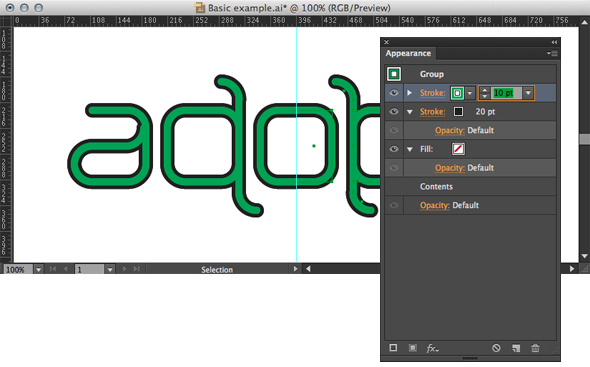Click the letter o shape on canvas
The width and height of the screenshot is (590, 367).
297,146
